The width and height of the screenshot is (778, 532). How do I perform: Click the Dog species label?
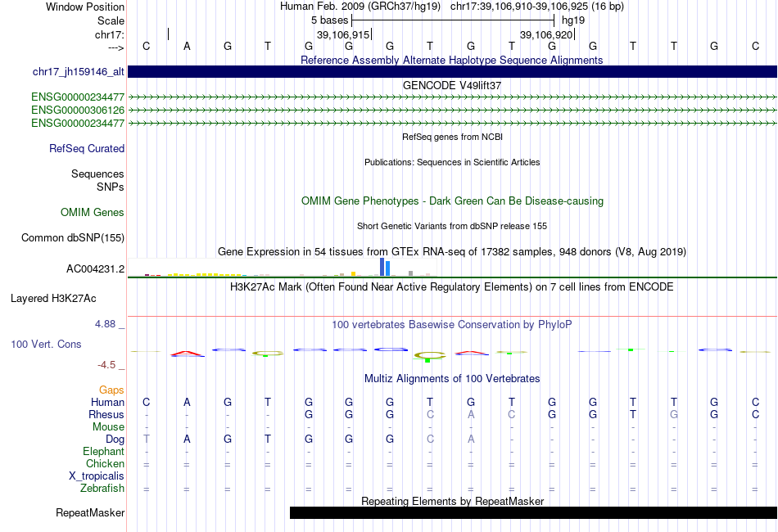pos(115,439)
